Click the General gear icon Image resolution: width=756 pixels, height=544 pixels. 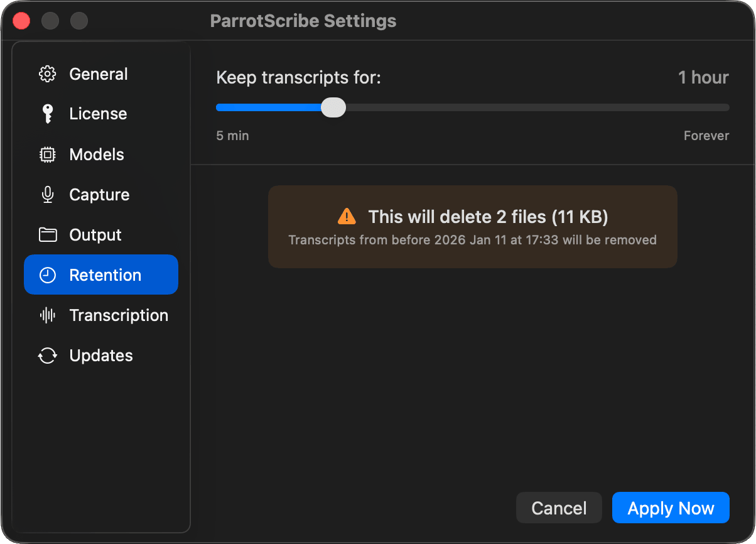click(48, 74)
